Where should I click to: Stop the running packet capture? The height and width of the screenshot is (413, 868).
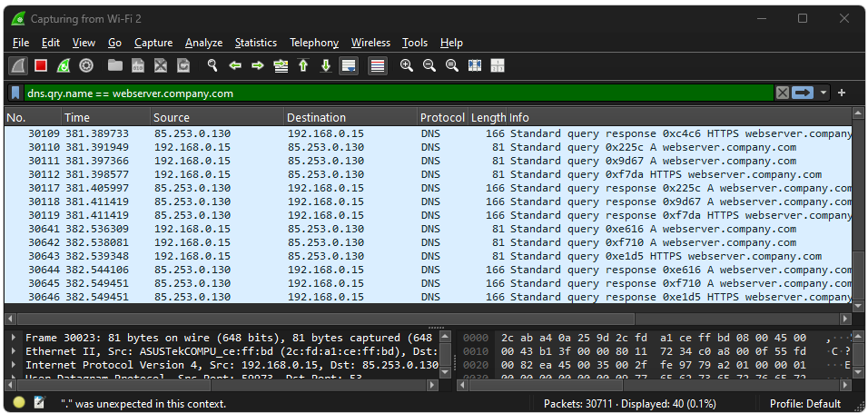pos(41,65)
